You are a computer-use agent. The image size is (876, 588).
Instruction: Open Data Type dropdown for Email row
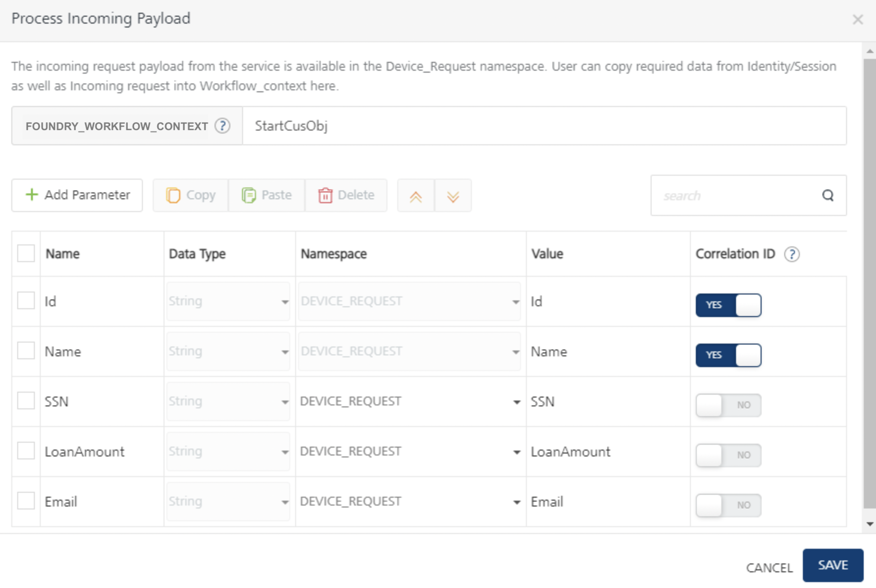pyautogui.click(x=284, y=502)
